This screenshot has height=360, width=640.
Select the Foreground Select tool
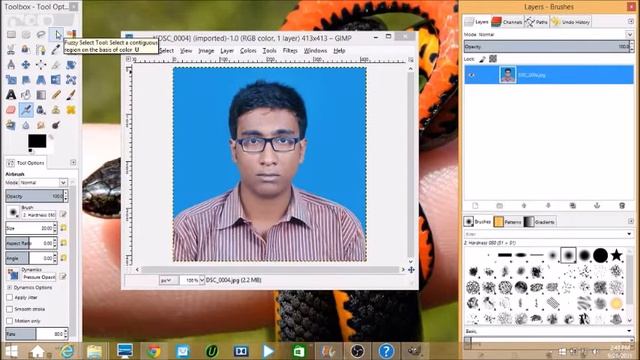(26, 50)
